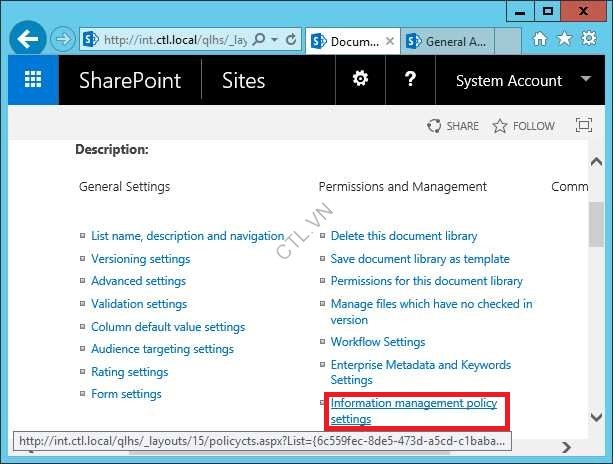Click the SHARE button
Image resolution: width=613 pixels, height=464 pixels.
[x=453, y=126]
